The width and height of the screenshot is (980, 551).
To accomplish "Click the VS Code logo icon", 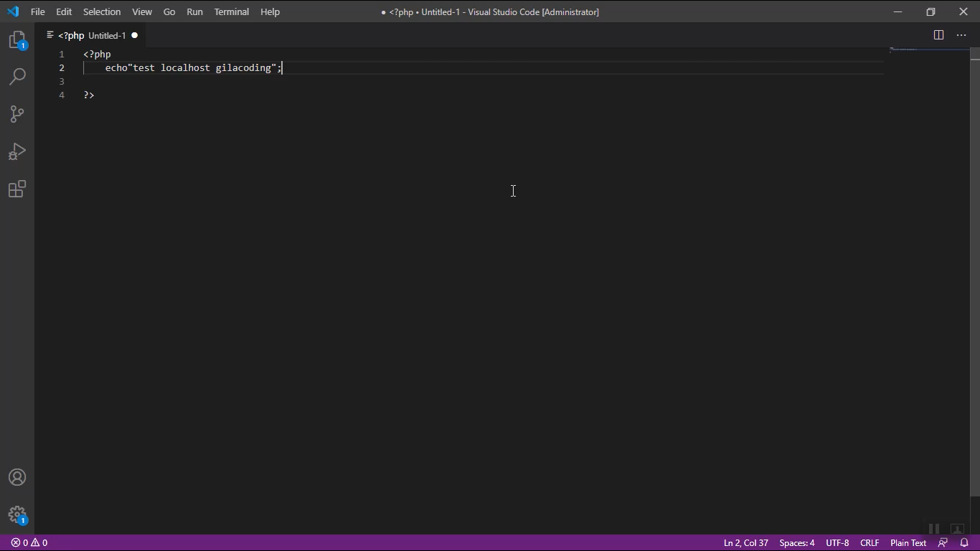I will click(x=13, y=11).
